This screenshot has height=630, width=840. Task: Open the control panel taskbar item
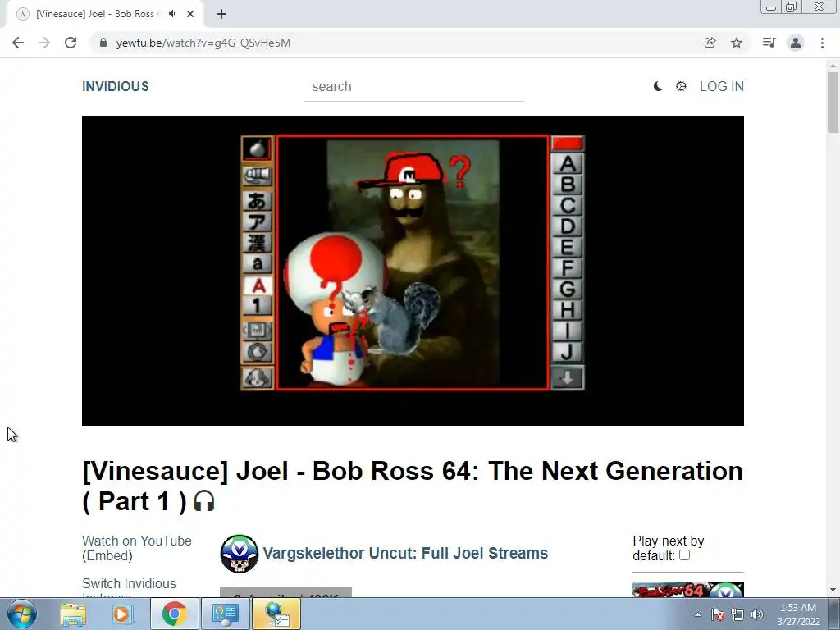[225, 614]
